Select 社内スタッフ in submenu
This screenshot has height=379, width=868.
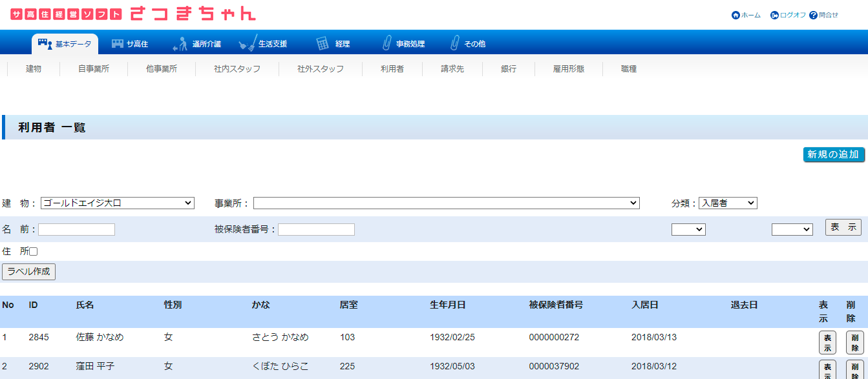[237, 68]
